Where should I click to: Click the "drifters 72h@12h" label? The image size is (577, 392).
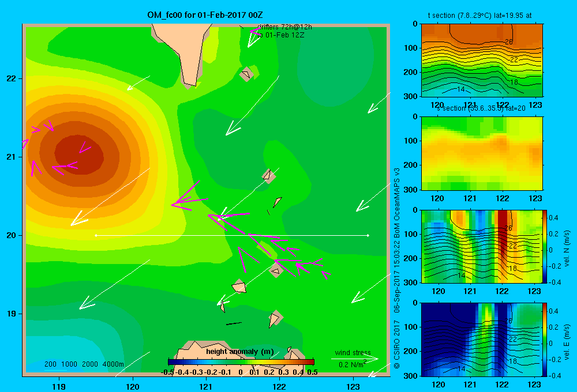point(284,27)
